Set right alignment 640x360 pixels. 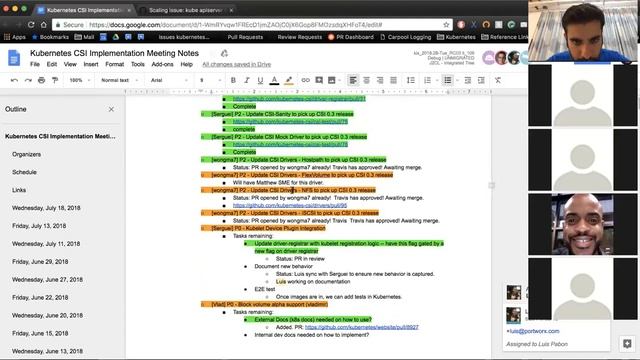pos(380,80)
